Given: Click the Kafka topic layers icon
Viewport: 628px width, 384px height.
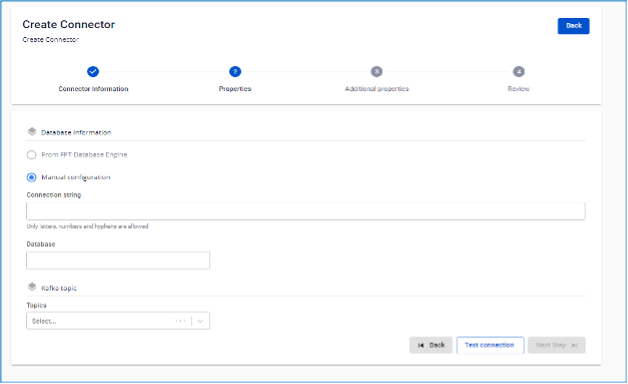Looking at the screenshot, I should (x=32, y=287).
